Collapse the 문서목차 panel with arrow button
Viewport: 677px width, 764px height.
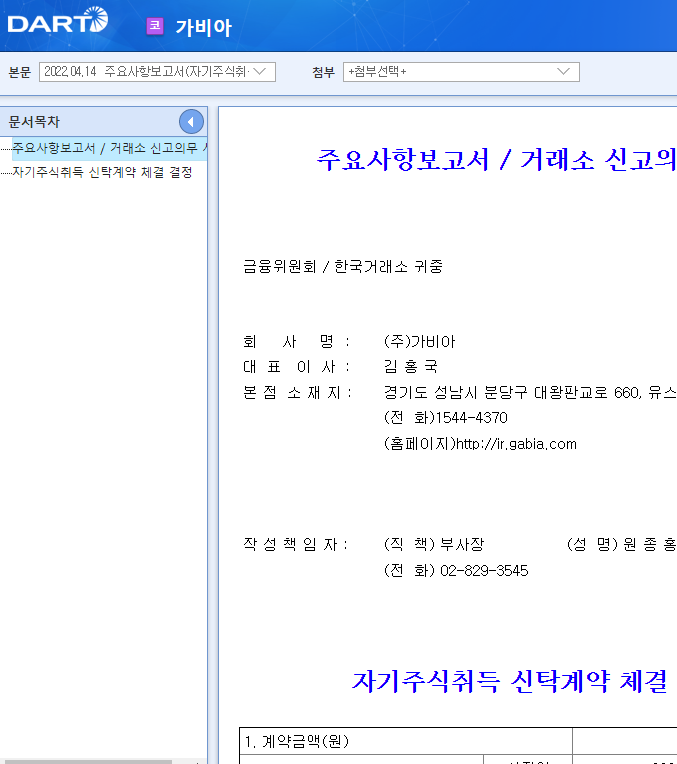[x=191, y=122]
